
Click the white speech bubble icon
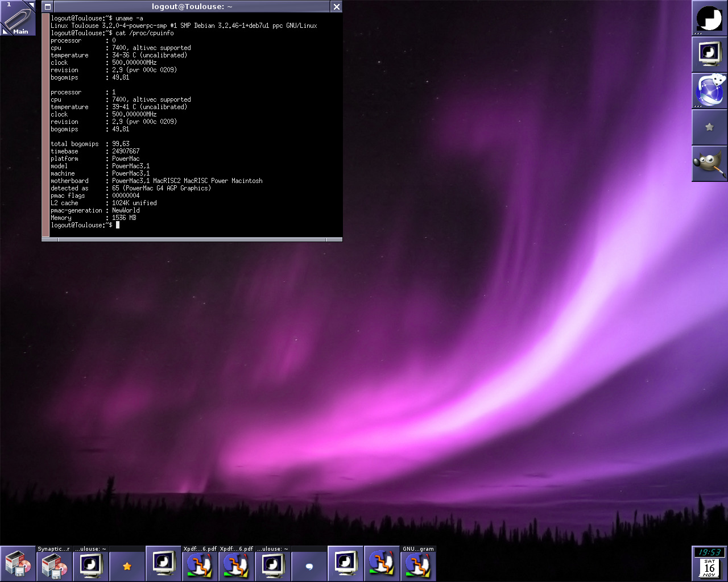[x=309, y=566]
